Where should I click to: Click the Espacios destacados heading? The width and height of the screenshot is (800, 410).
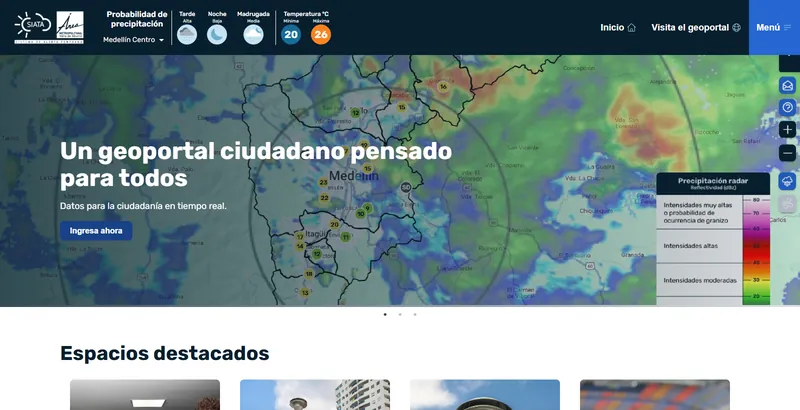point(164,353)
